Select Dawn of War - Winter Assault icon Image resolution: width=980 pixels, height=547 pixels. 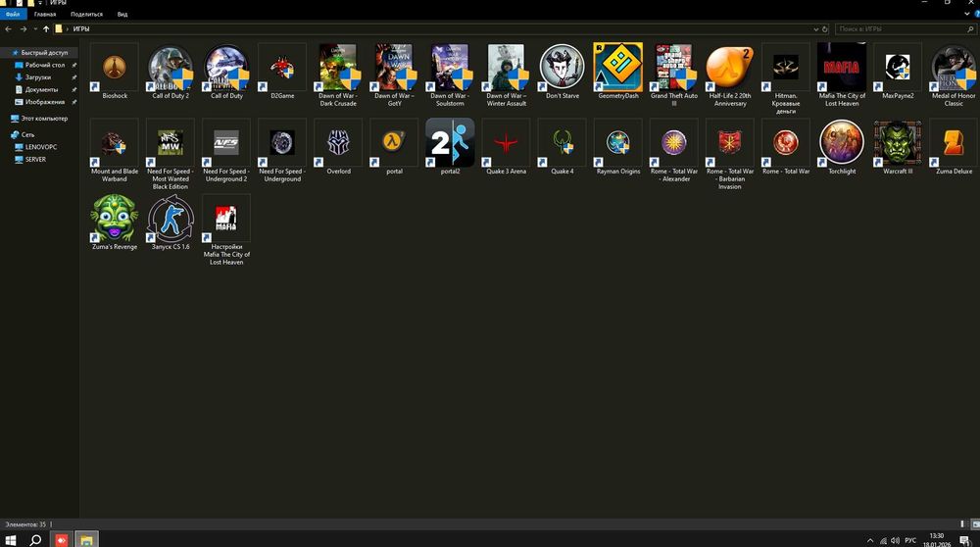pyautogui.click(x=507, y=67)
